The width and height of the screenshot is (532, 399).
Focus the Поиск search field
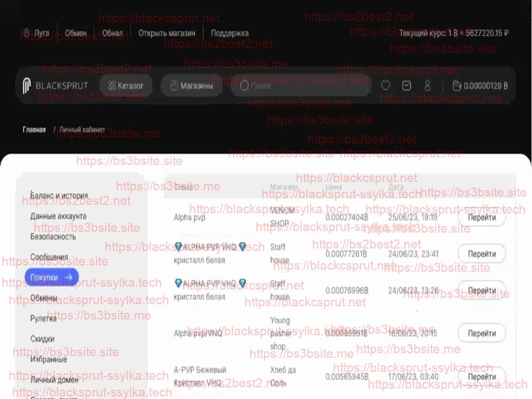[301, 86]
